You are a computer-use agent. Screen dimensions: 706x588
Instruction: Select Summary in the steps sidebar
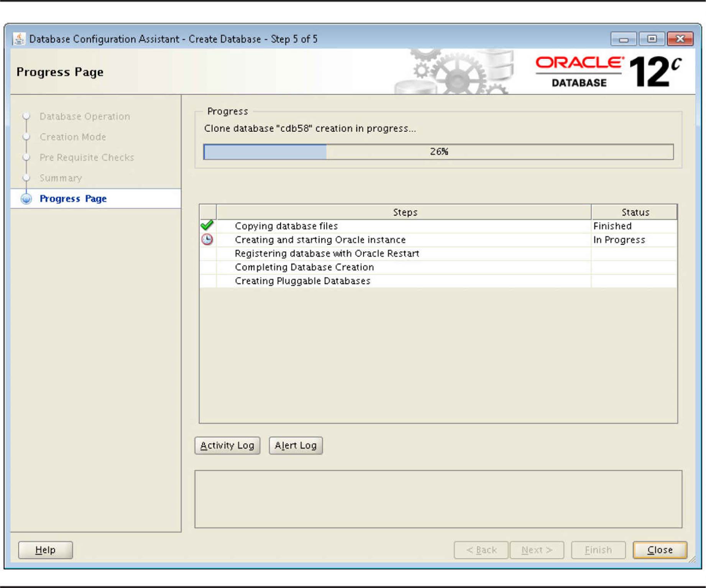click(x=61, y=178)
